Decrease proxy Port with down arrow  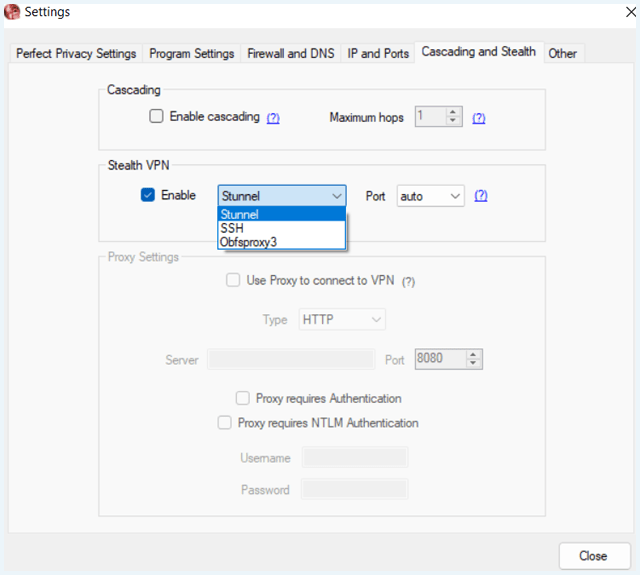point(473,364)
